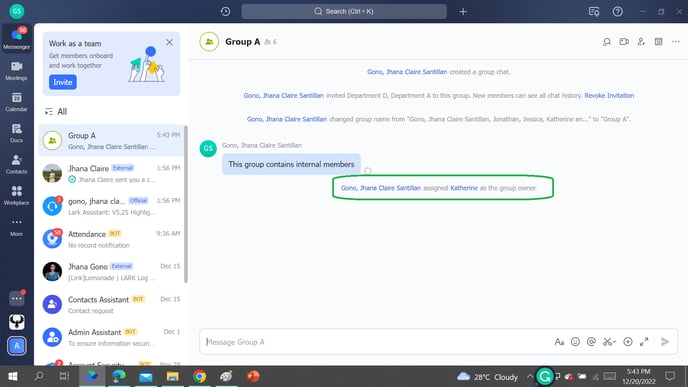Open the Jhana Gono external chat
The height and width of the screenshot is (387, 688).
[111, 272]
